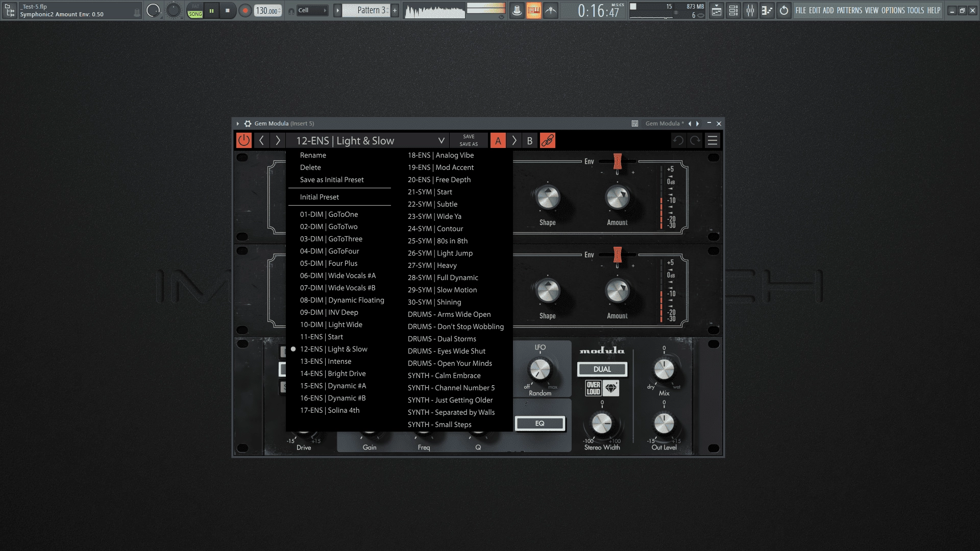This screenshot has height=551, width=980.
Task: Open the PATTERNS menu
Action: (849, 10)
